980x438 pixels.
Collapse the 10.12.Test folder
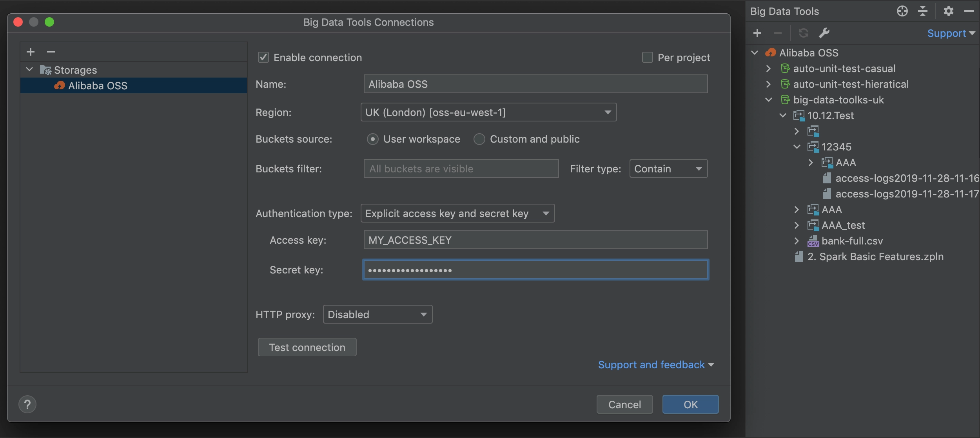pos(783,116)
